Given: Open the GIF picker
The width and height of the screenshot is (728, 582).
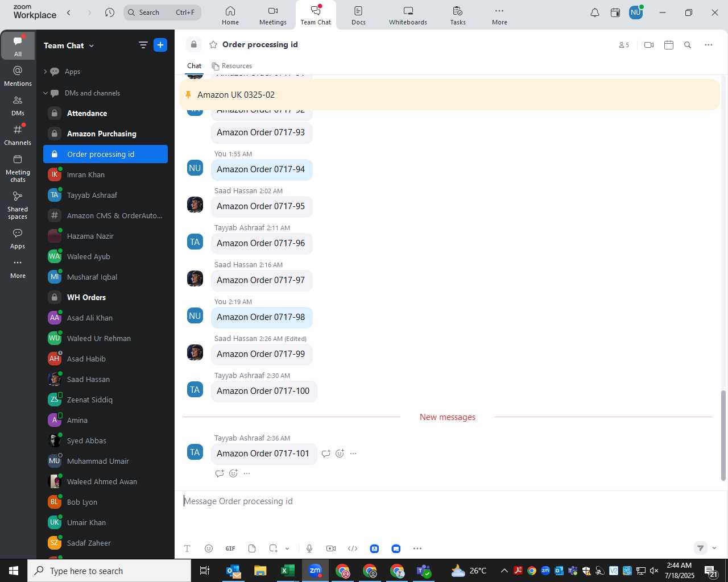Looking at the screenshot, I should pos(230,548).
